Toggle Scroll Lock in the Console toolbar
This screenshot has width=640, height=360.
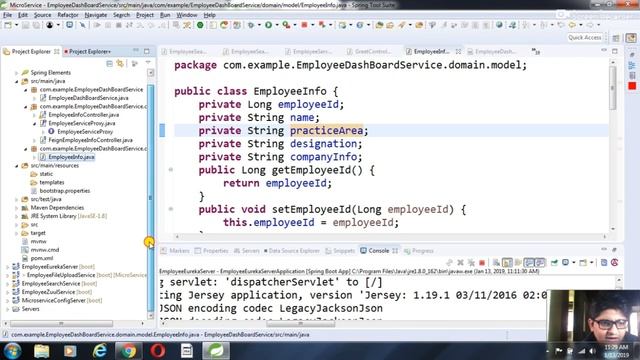(507, 262)
